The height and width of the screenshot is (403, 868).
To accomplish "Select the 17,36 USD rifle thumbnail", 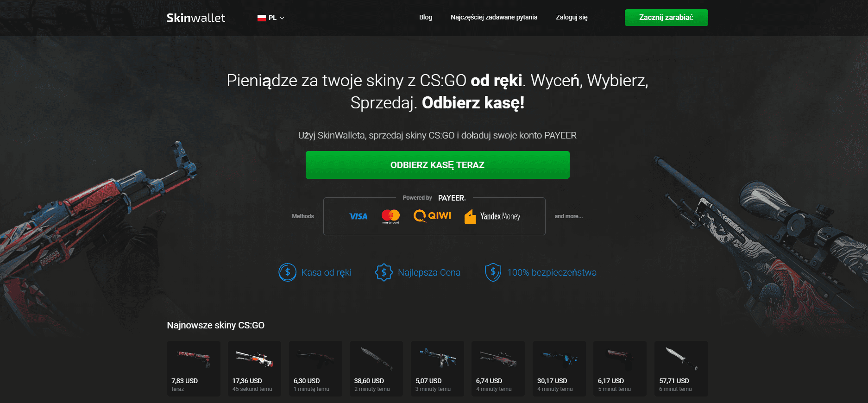I will (254, 369).
